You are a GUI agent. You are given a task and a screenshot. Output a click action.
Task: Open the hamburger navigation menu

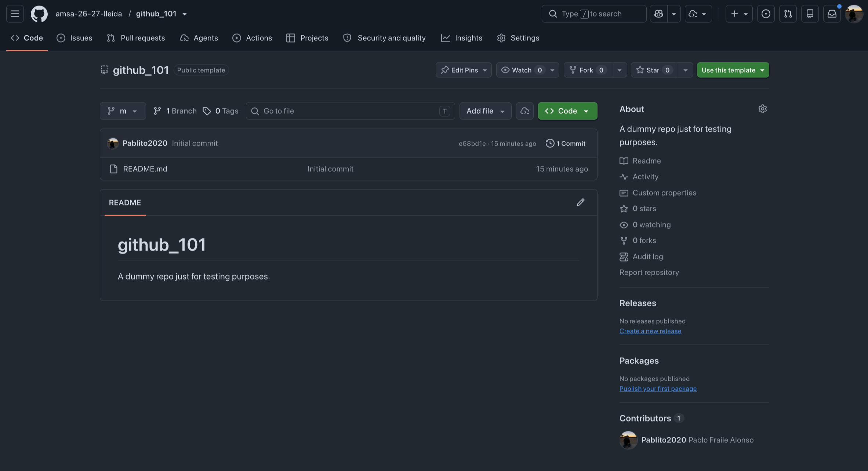tap(15, 14)
